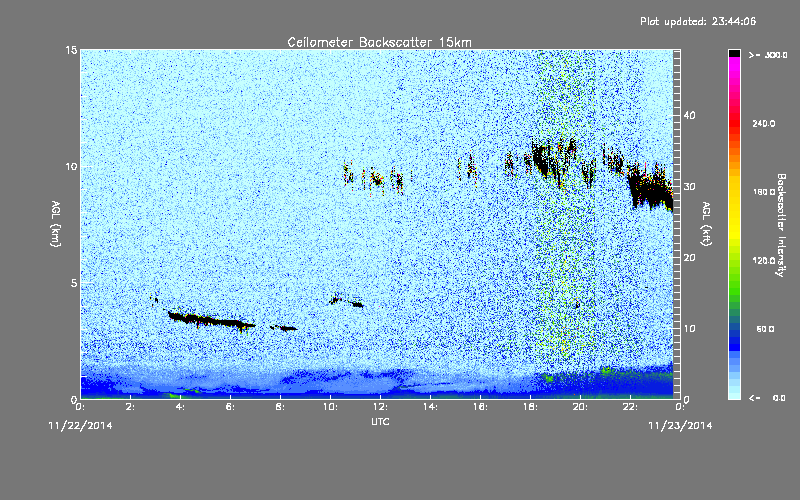Click the '<= 0.0' colorbar minimum label
Image resolution: width=800 pixels, height=500 pixels.
coord(767,398)
